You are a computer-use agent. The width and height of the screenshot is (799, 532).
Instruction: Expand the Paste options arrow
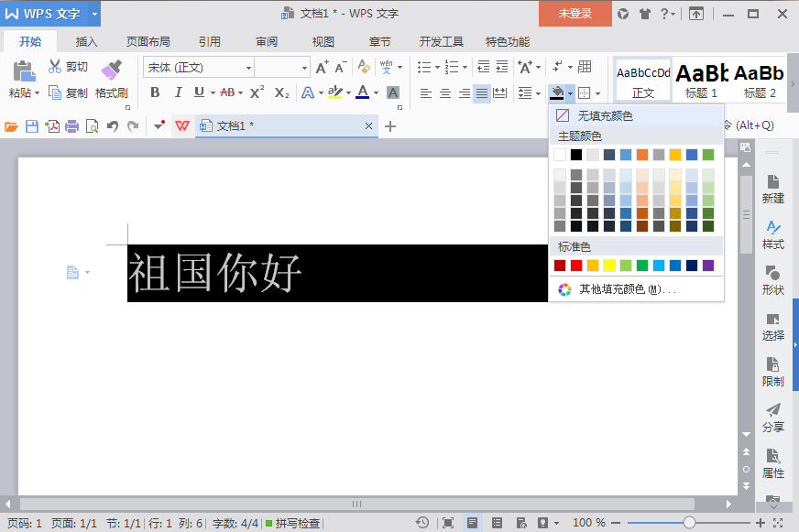[37, 93]
